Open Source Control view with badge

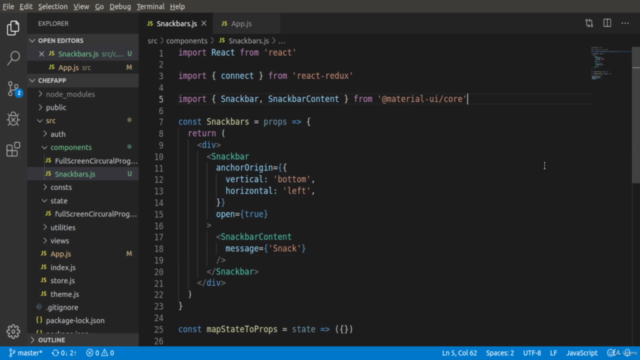point(13,89)
